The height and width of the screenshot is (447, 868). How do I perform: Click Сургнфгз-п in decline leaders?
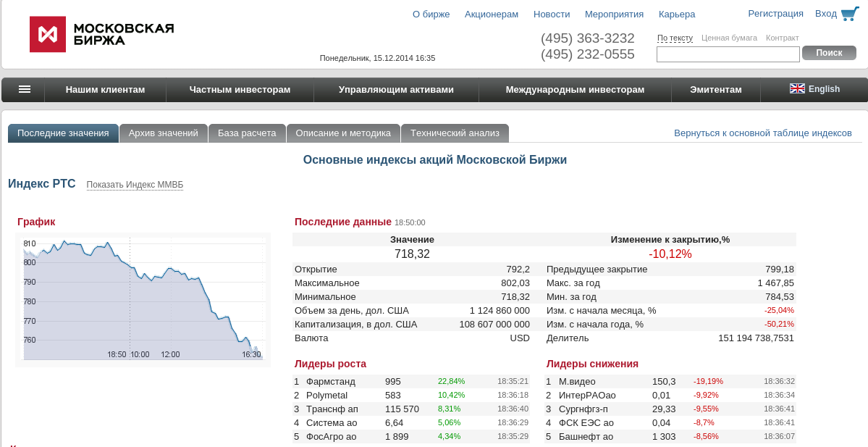pyautogui.click(x=583, y=409)
